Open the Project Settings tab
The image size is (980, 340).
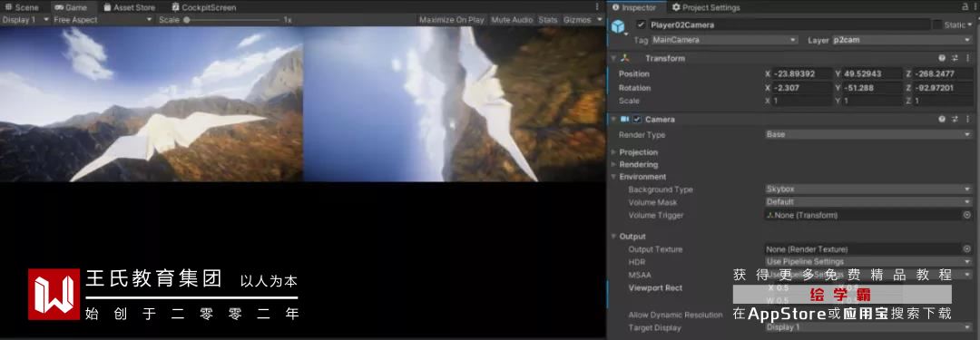pyautogui.click(x=706, y=7)
